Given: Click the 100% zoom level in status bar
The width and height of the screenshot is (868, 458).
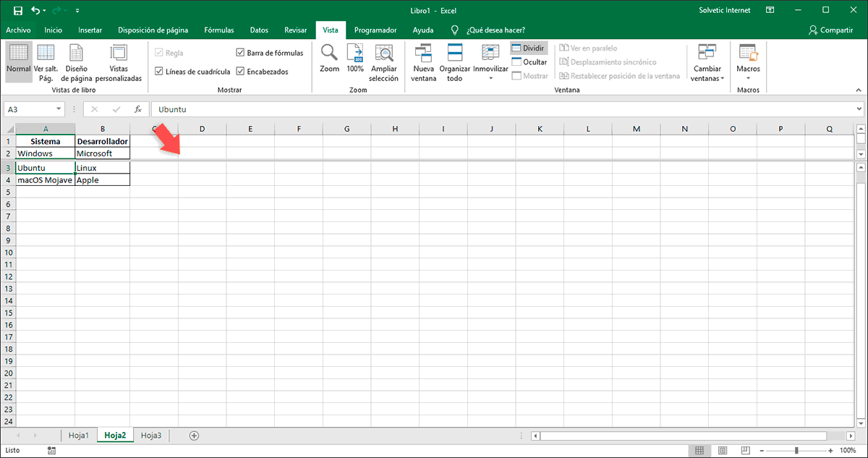Looking at the screenshot, I should pyautogui.click(x=848, y=450).
